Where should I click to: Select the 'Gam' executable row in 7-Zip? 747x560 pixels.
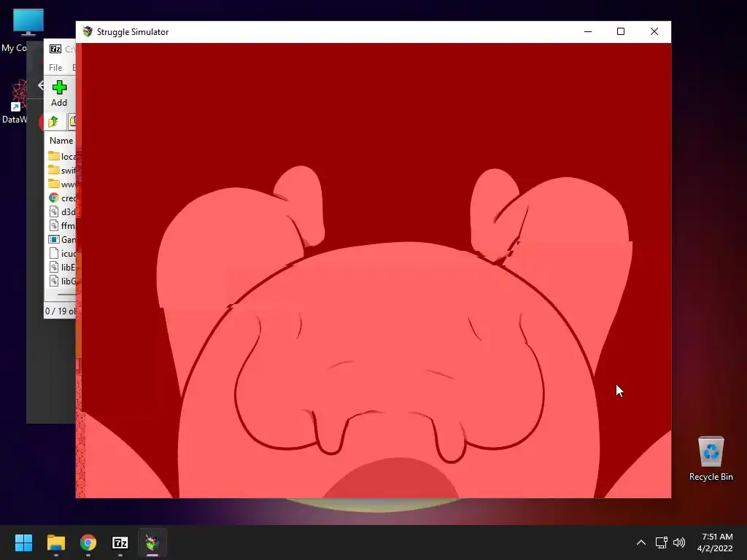[x=61, y=239]
